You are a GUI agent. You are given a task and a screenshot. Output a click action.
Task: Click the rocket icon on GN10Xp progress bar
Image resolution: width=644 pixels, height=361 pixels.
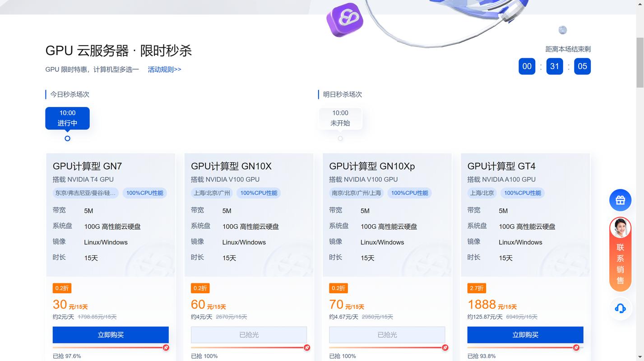click(x=445, y=347)
